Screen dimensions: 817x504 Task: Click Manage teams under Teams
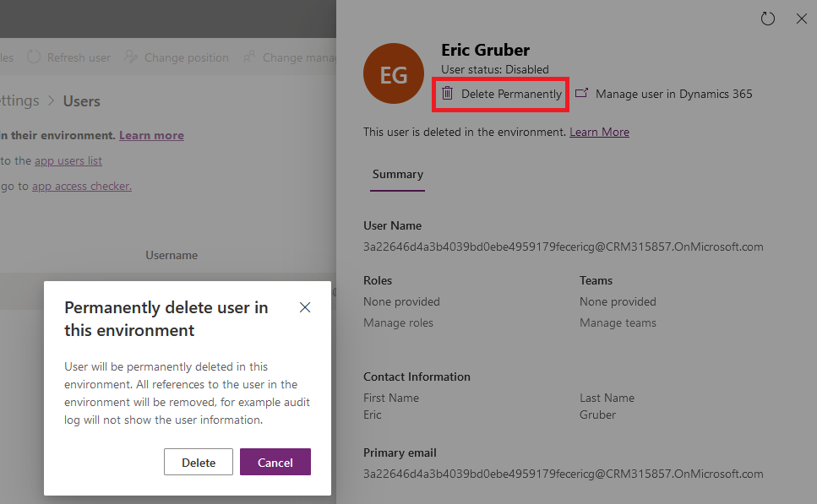point(618,322)
